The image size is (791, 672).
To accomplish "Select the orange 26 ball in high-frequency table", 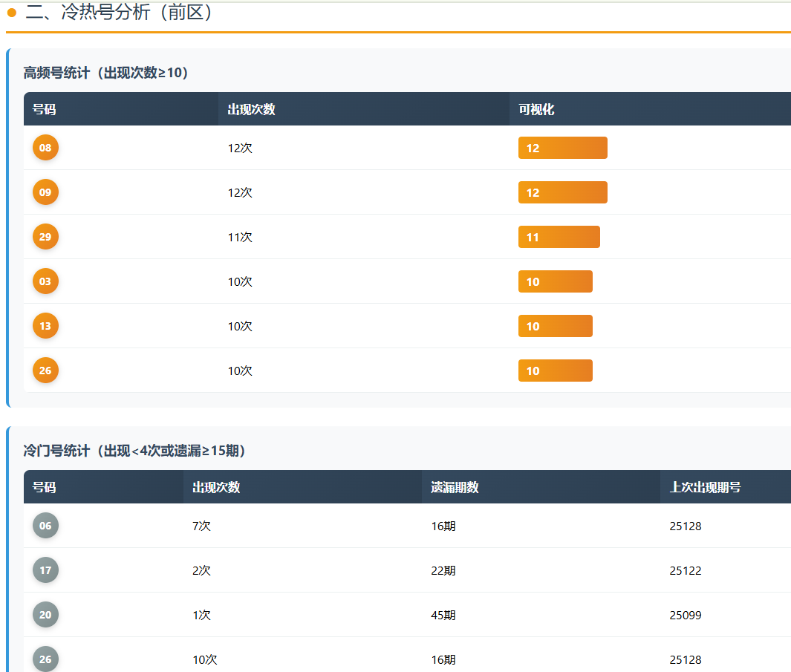I will (45, 371).
